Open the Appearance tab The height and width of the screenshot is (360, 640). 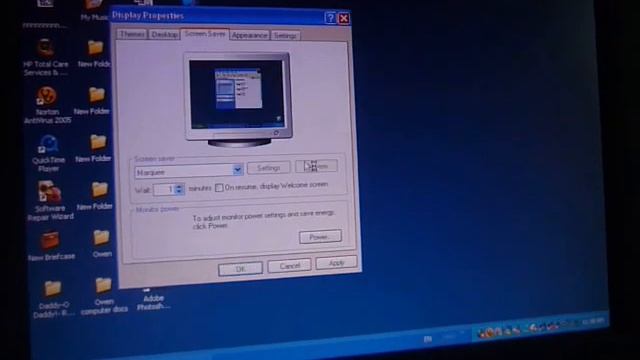tap(249, 36)
